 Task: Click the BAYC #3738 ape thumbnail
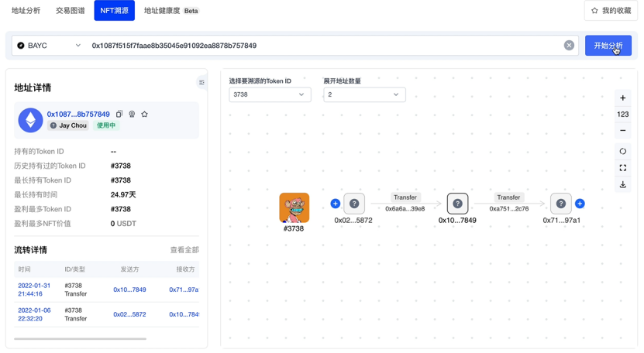click(x=294, y=208)
